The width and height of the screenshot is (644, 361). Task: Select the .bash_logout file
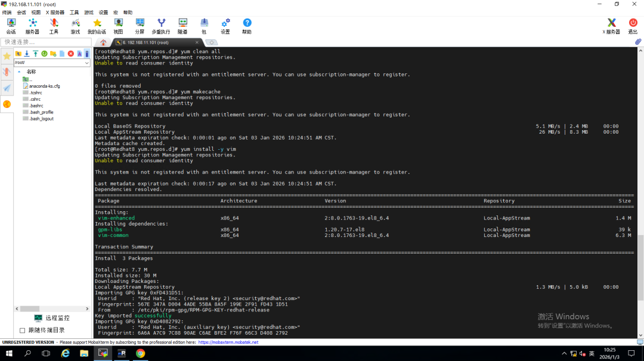(38, 119)
